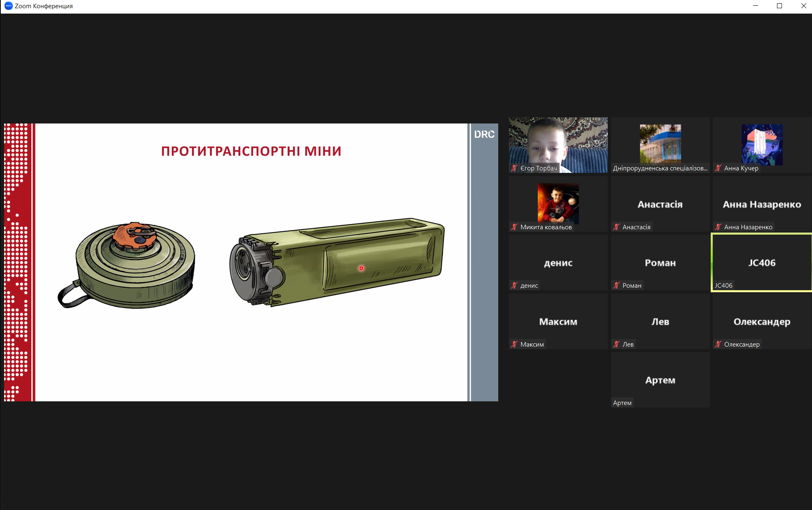This screenshot has width=812, height=510.
Task: Click muted mic icon next to Анна Кучер
Action: point(718,168)
